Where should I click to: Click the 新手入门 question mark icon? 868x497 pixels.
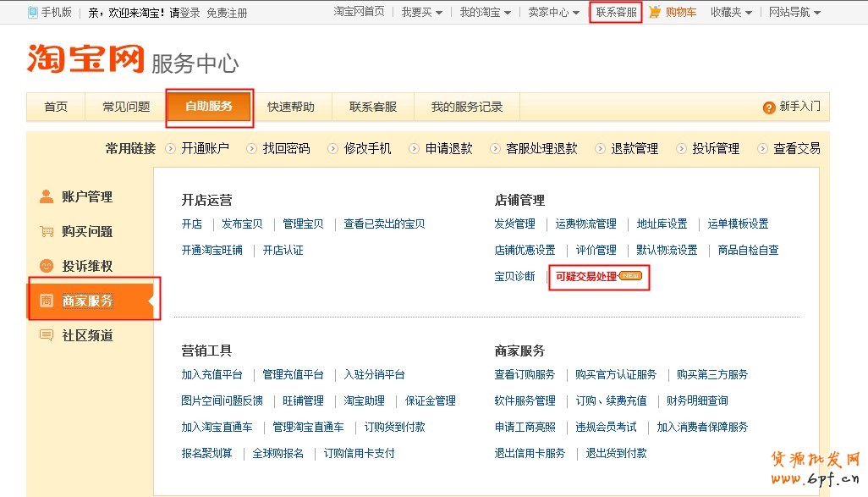click(x=769, y=108)
